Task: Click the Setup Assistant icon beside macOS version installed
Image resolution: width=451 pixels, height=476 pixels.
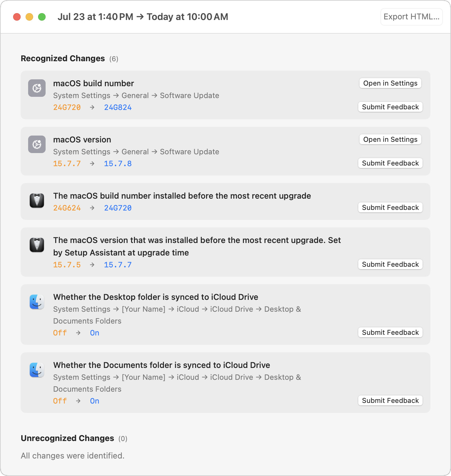Action: 37,245
